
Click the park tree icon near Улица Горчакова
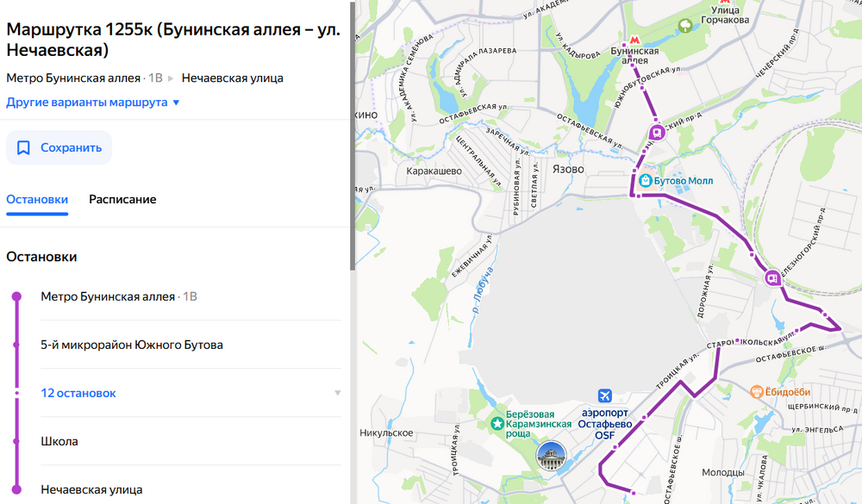click(685, 25)
